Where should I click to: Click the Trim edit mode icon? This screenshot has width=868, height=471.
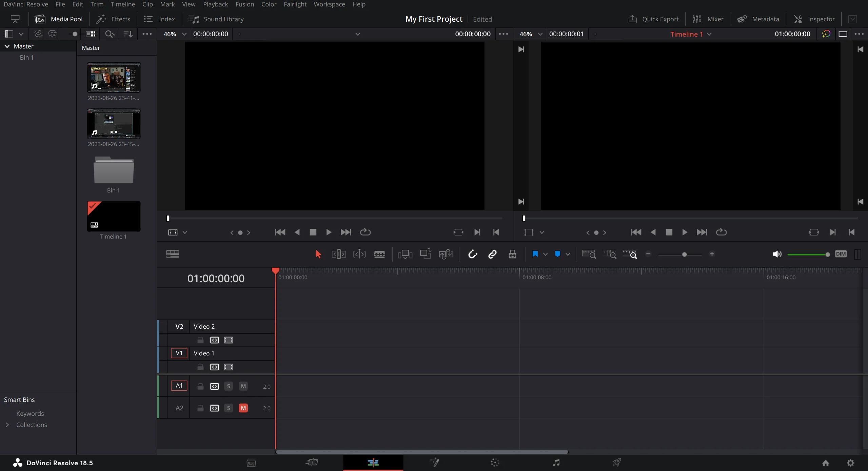tap(338, 254)
